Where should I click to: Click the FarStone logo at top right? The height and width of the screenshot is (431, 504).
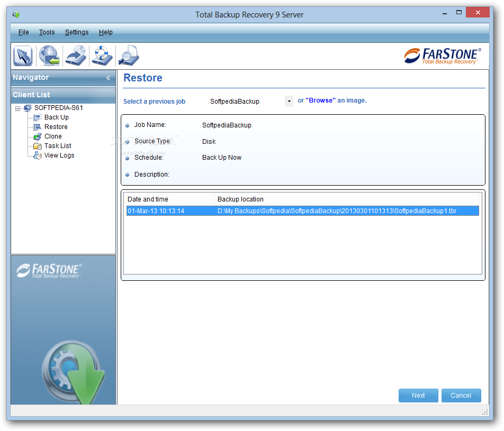(x=443, y=56)
